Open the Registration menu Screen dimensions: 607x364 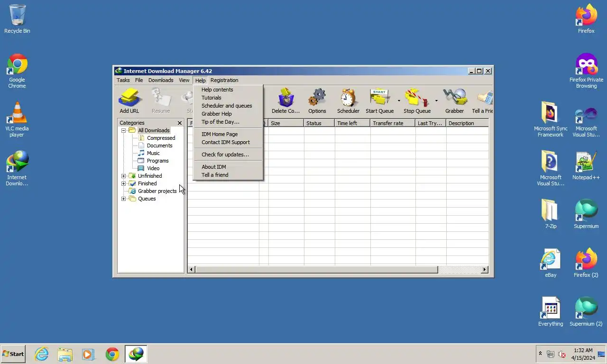224,80
